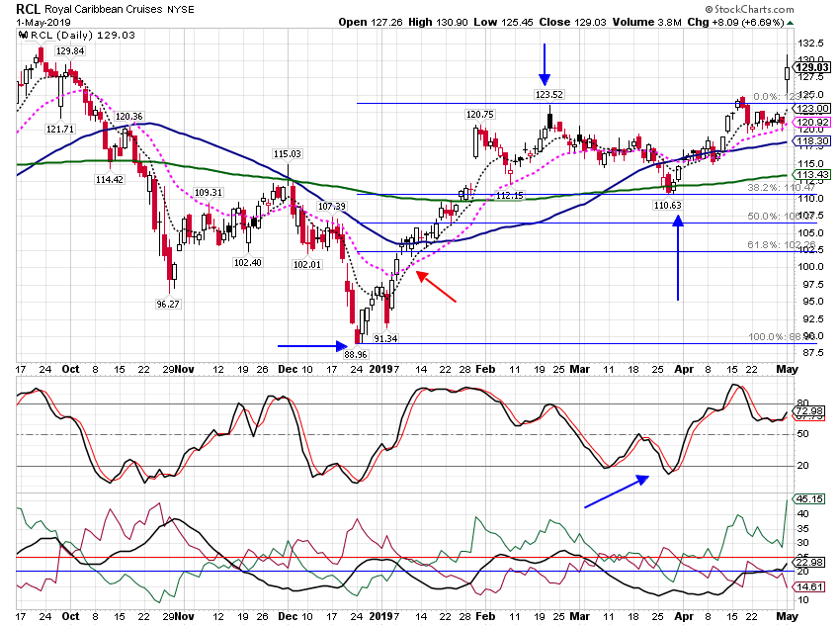840x626 pixels.
Task: Click the Volume 3.8M reading
Action: point(647,23)
